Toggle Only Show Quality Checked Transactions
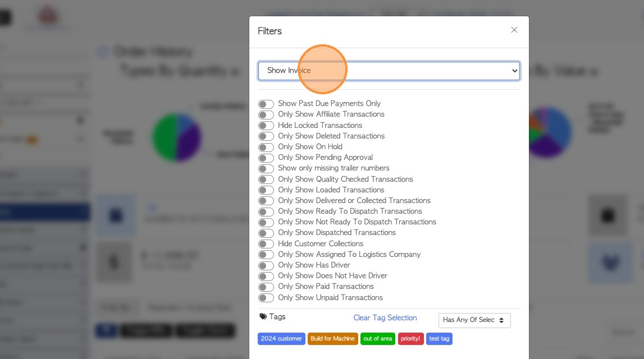The width and height of the screenshot is (644, 359). tap(266, 179)
